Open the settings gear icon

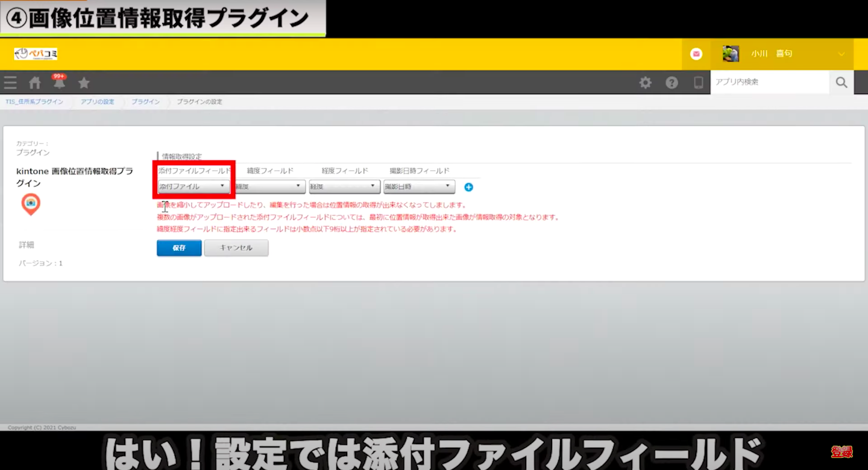click(x=646, y=83)
